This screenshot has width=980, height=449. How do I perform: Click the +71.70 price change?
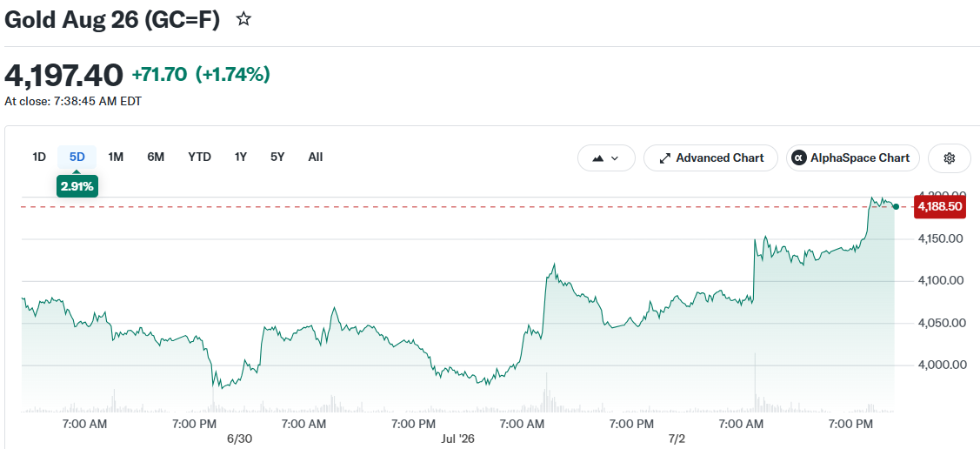point(159,75)
